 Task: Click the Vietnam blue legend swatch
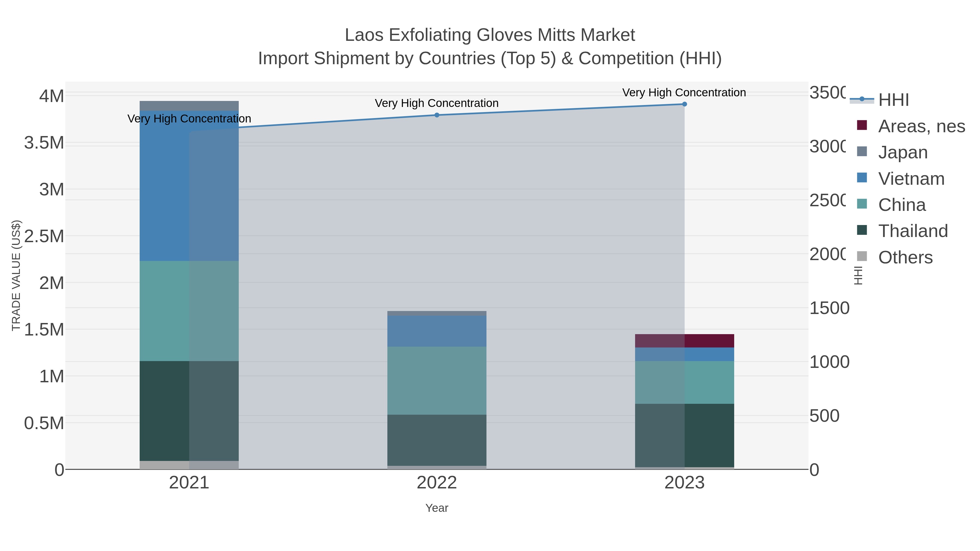(862, 178)
